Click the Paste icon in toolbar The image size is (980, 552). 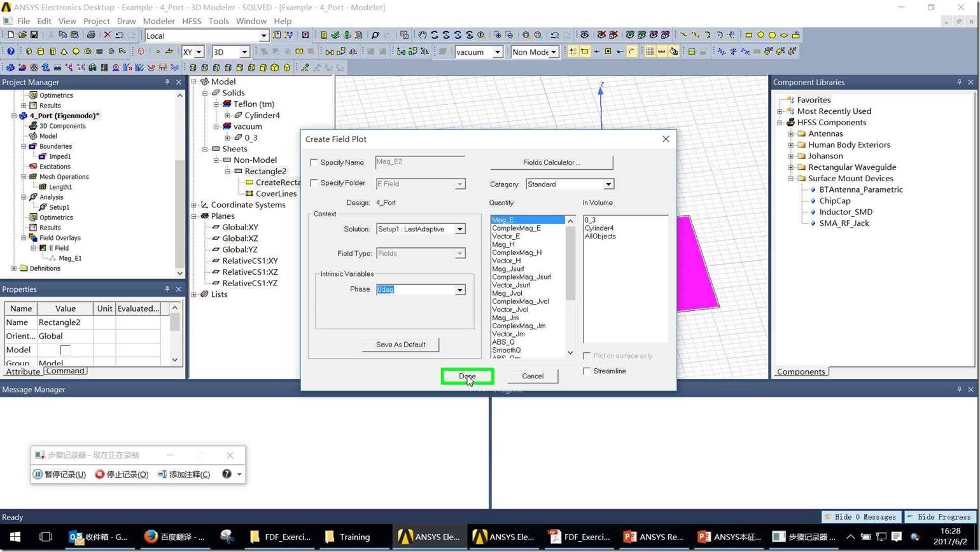tap(74, 35)
